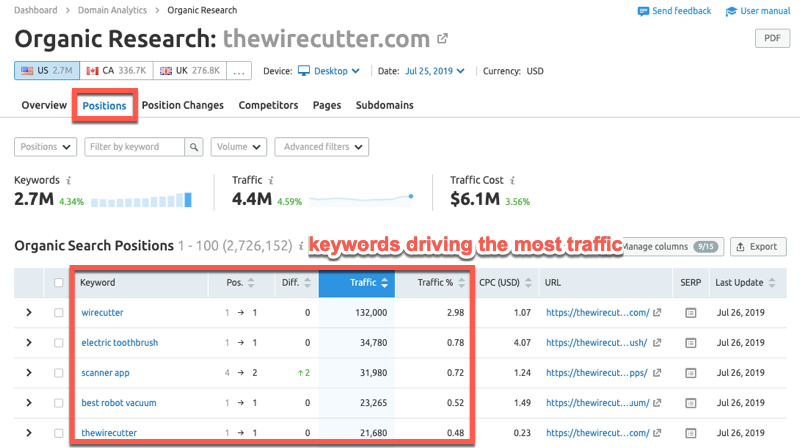Image resolution: width=800 pixels, height=448 pixels.
Task: Tick the checkbox for best robot vacuum row
Action: pyautogui.click(x=59, y=403)
